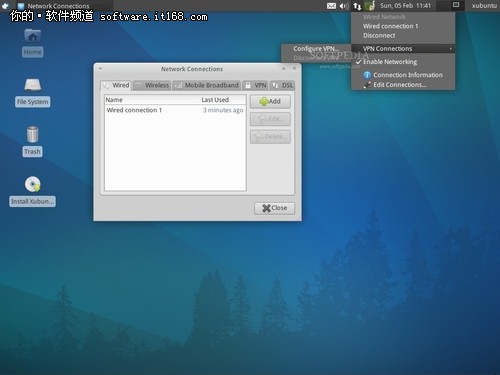Click the battery power indicator icon

[x=370, y=6]
